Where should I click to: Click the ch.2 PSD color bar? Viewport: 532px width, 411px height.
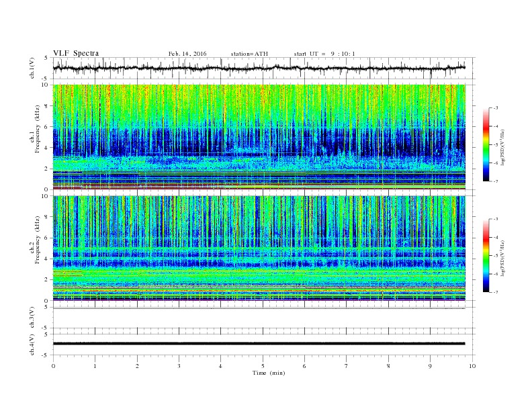click(x=486, y=255)
